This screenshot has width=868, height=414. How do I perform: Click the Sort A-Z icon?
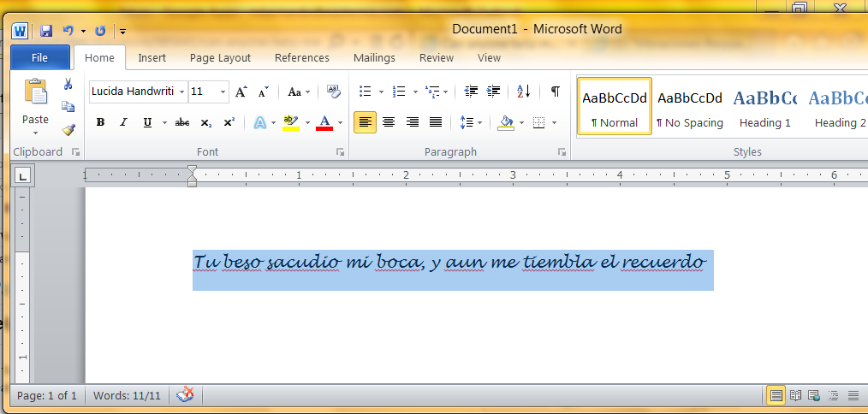pyautogui.click(x=523, y=92)
